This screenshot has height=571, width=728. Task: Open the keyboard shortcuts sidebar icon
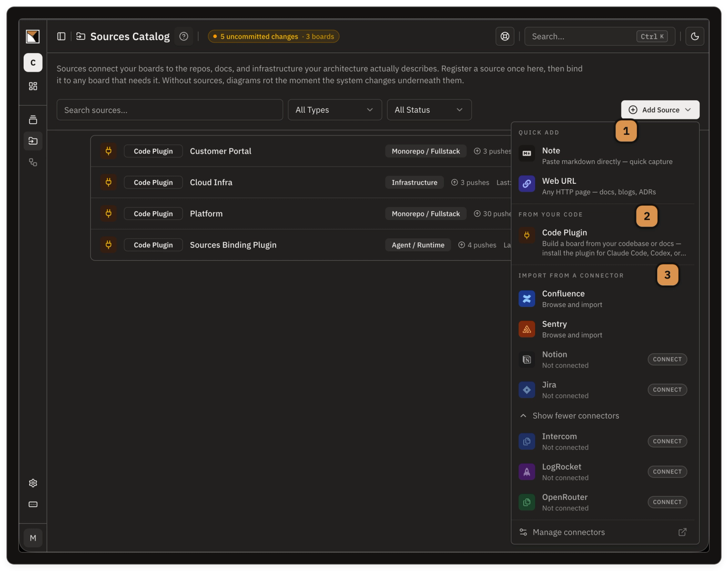(33, 505)
